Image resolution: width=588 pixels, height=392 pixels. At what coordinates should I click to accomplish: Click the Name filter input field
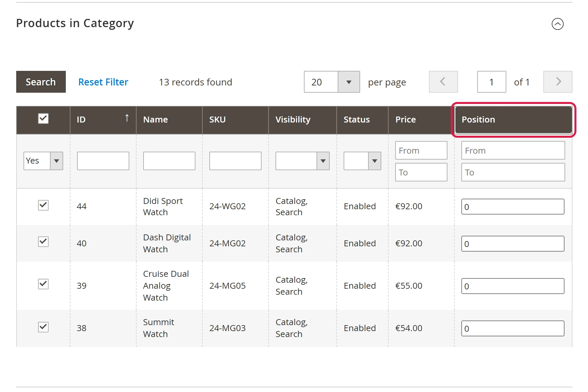click(169, 161)
